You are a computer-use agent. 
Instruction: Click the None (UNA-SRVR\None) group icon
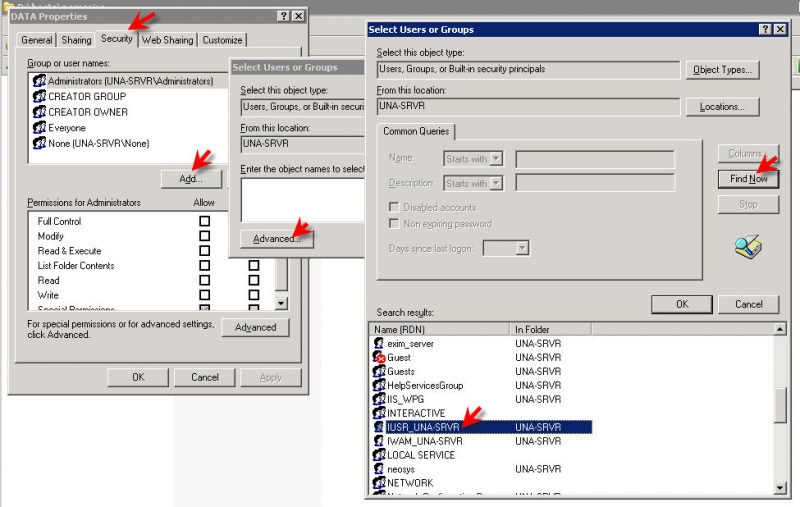point(39,143)
